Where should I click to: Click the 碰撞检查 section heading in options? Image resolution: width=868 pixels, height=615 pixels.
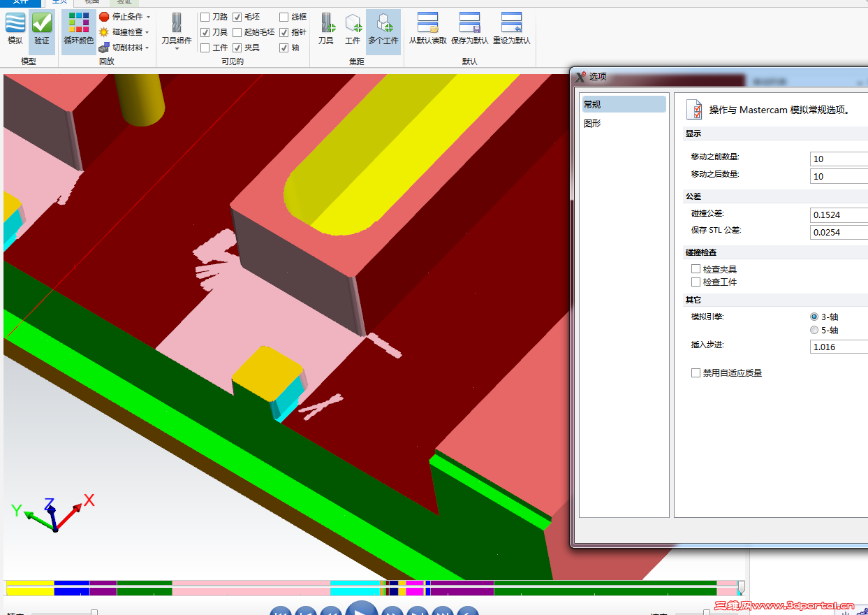point(700,252)
